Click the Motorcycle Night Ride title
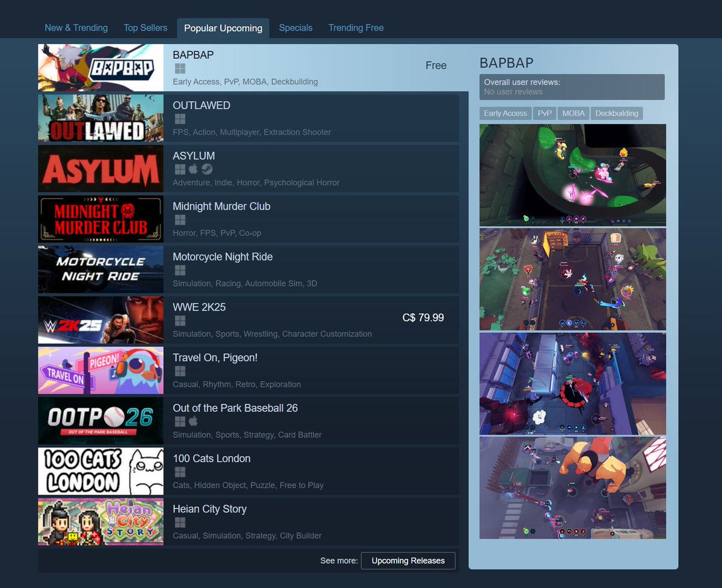 click(223, 257)
